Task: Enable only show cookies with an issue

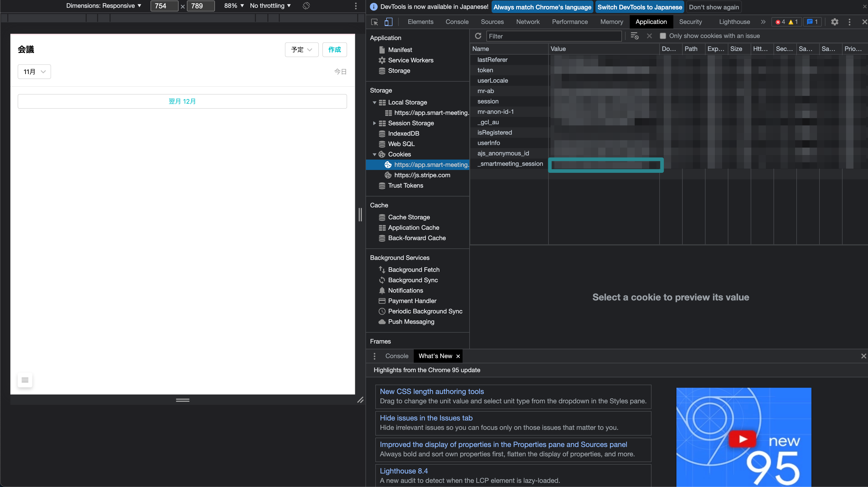Action: point(662,36)
